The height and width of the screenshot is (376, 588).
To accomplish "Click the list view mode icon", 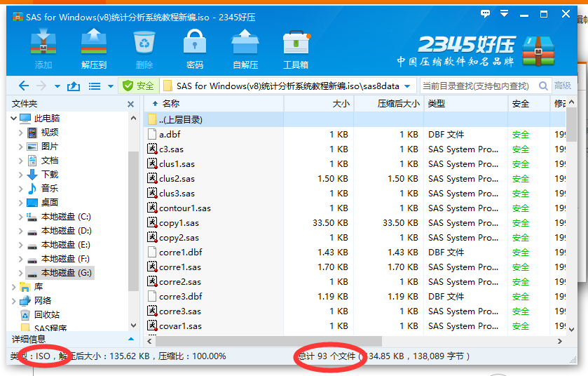I will [x=95, y=86].
